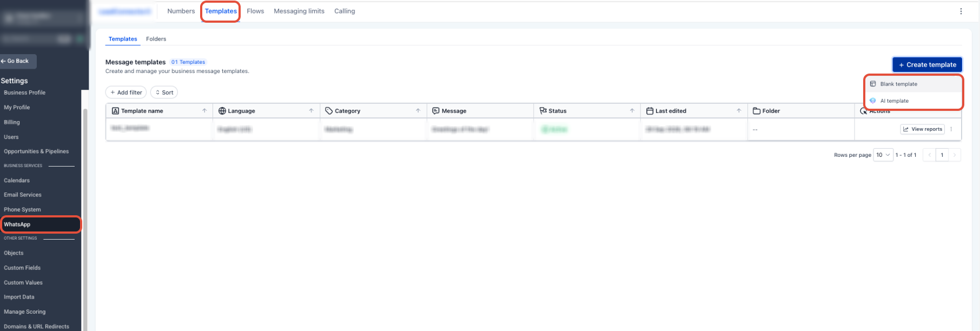Click Go Back in sidebar

pyautogui.click(x=18, y=61)
